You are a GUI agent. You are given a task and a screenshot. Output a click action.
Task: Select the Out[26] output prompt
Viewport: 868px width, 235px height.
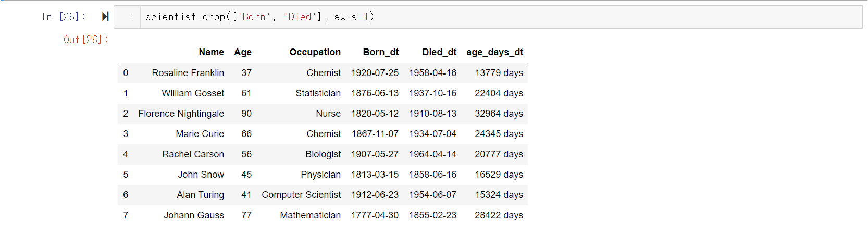point(86,40)
